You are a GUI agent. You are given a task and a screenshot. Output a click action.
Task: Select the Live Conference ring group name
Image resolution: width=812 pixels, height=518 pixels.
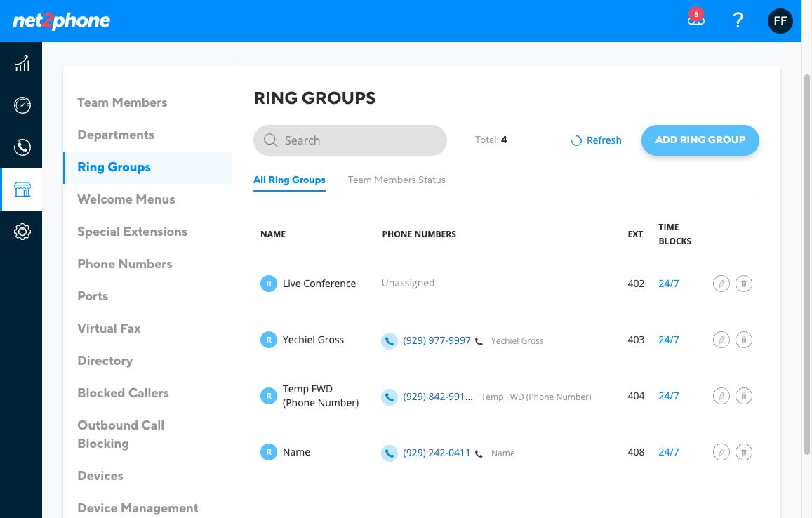click(319, 284)
